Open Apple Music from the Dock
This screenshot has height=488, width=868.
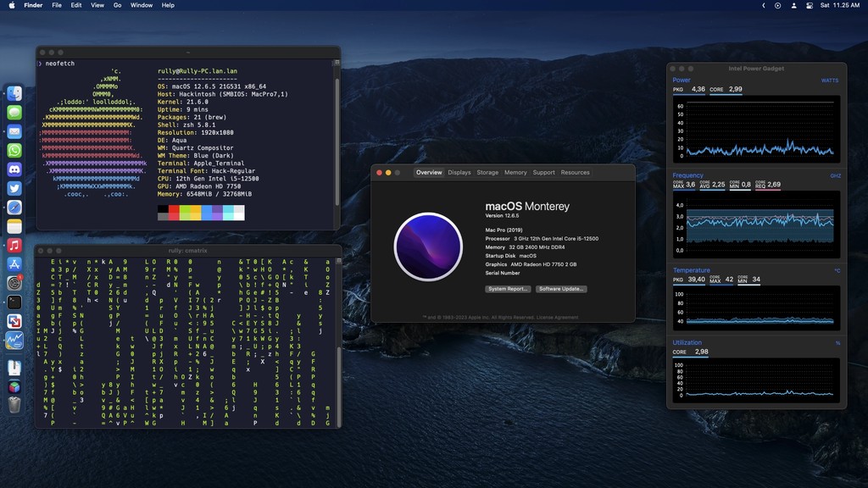14,245
